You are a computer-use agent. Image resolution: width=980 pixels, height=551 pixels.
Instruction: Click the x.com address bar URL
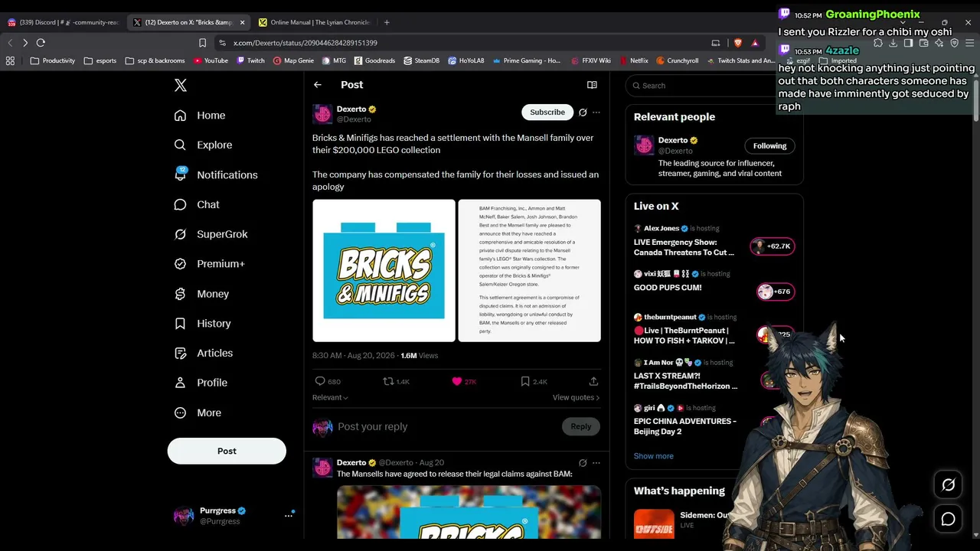click(305, 43)
